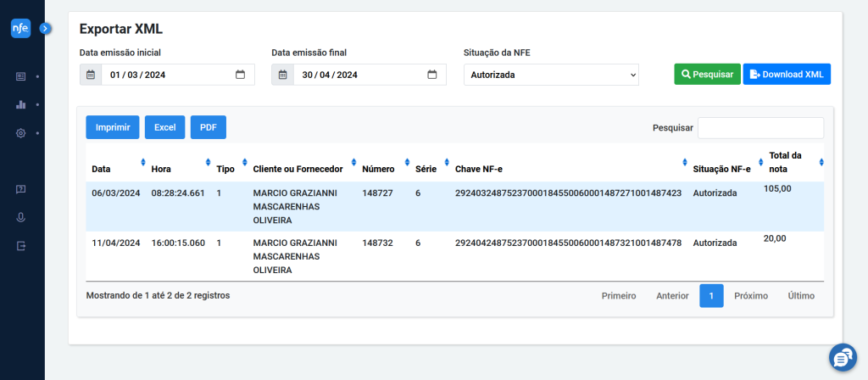Sort by Total da nota column
868x380 pixels.
796,162
